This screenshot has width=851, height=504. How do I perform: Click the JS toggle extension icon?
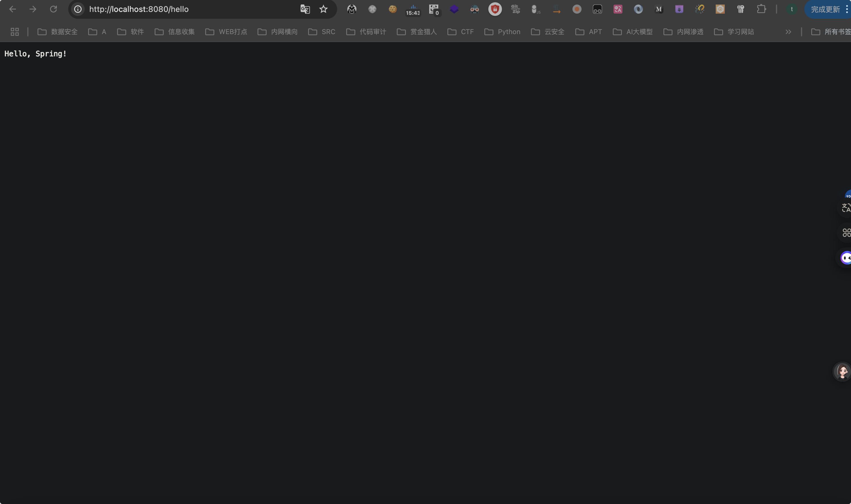coord(536,9)
